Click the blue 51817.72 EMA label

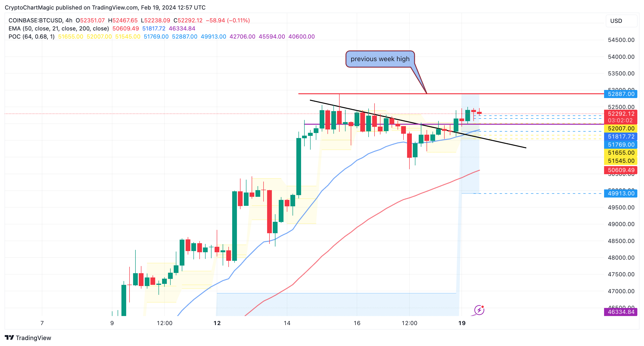[x=620, y=136]
